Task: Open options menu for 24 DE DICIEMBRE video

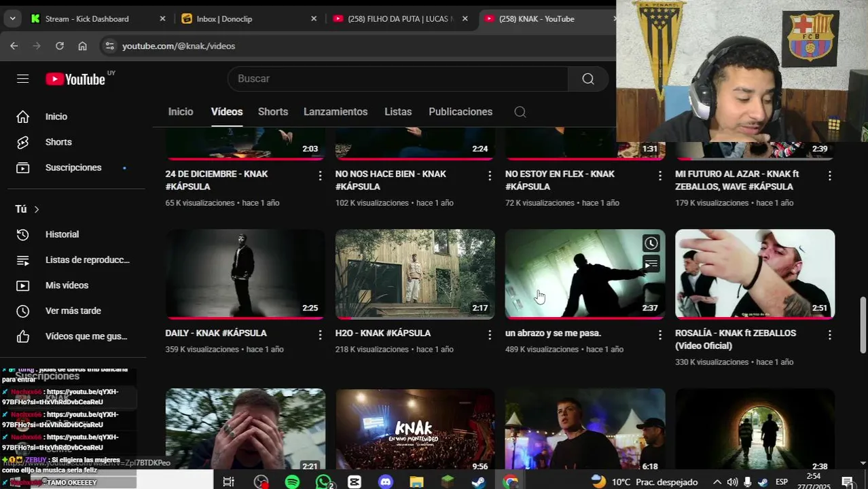Action: click(320, 176)
